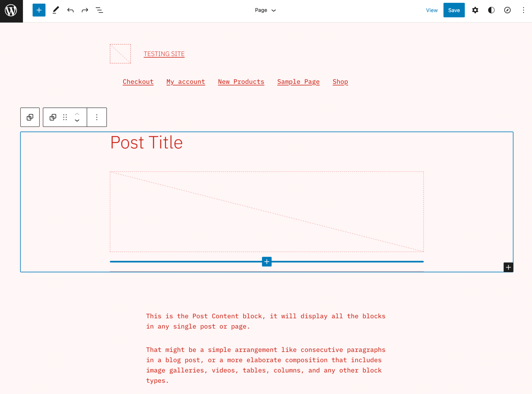Open the List View panel

(99, 10)
